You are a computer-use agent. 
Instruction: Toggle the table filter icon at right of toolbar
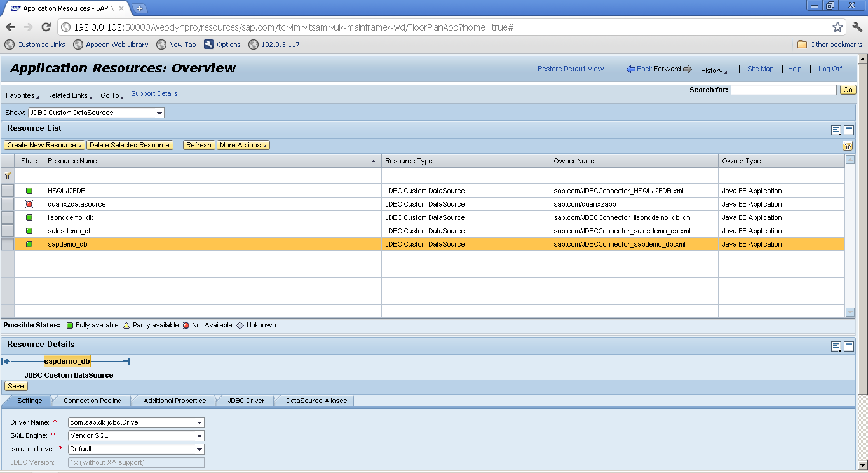848,146
